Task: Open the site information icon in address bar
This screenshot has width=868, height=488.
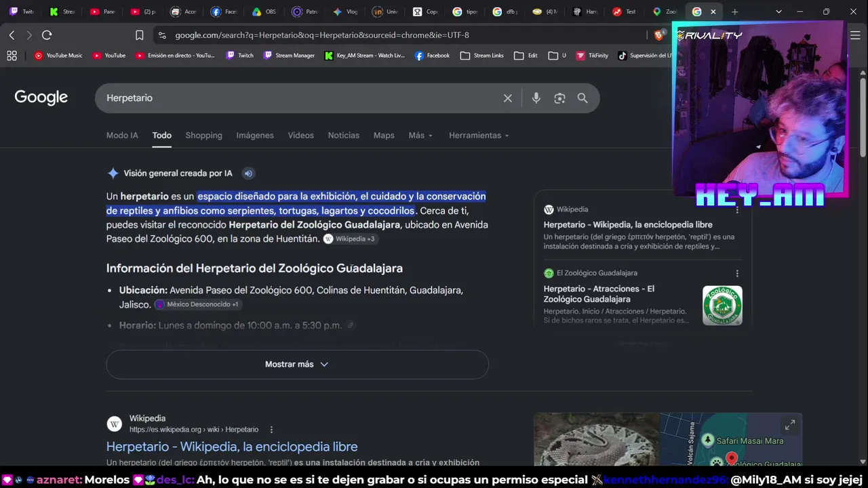Action: (x=161, y=35)
